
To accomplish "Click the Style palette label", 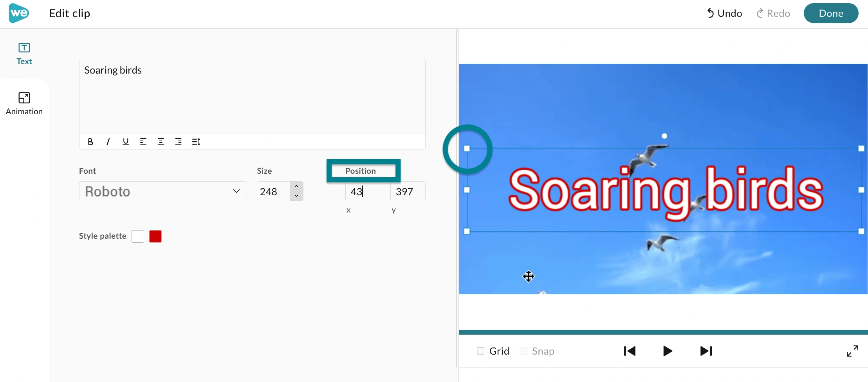I will point(103,236).
